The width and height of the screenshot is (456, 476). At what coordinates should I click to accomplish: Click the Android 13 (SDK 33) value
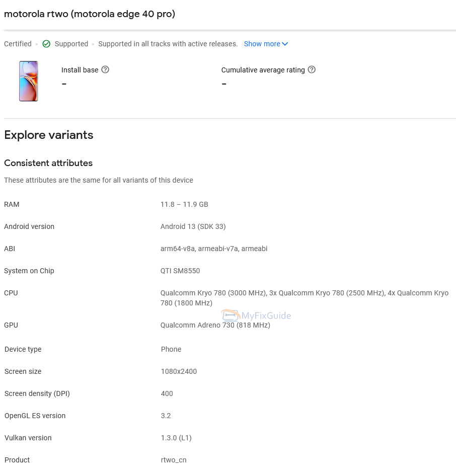(x=193, y=226)
